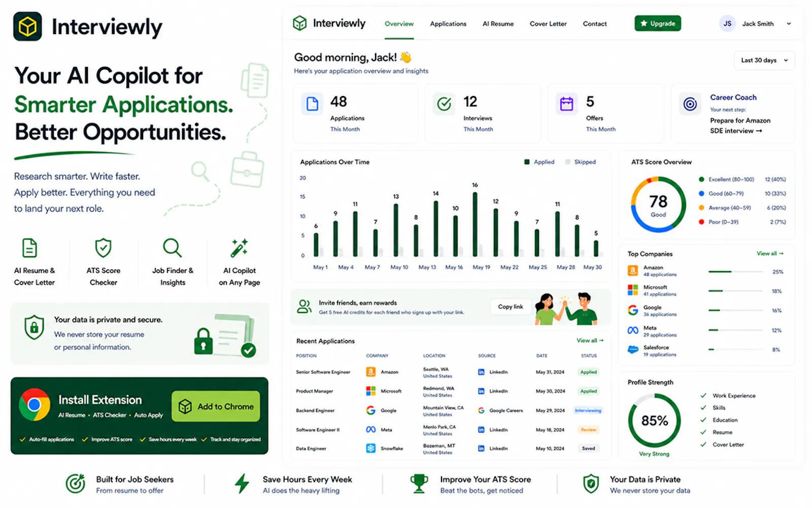
Task: Click the Applications card document icon
Action: click(x=313, y=104)
